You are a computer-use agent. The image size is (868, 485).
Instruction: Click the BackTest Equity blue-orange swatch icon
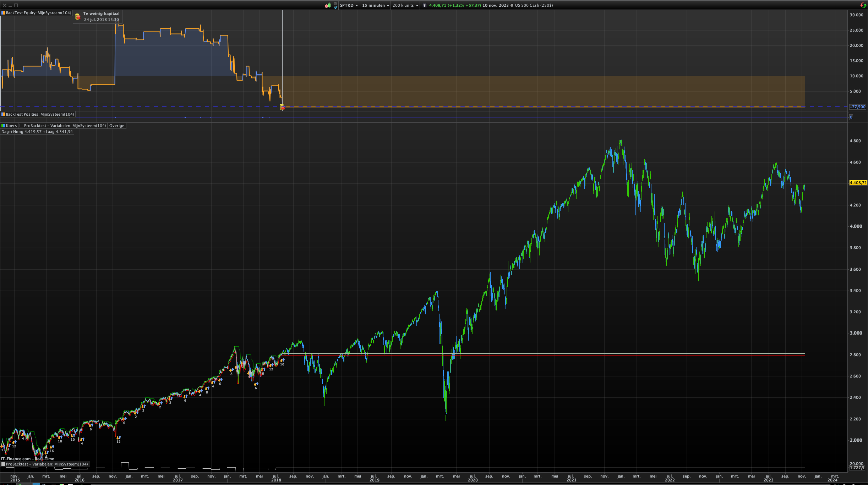pyautogui.click(x=3, y=13)
